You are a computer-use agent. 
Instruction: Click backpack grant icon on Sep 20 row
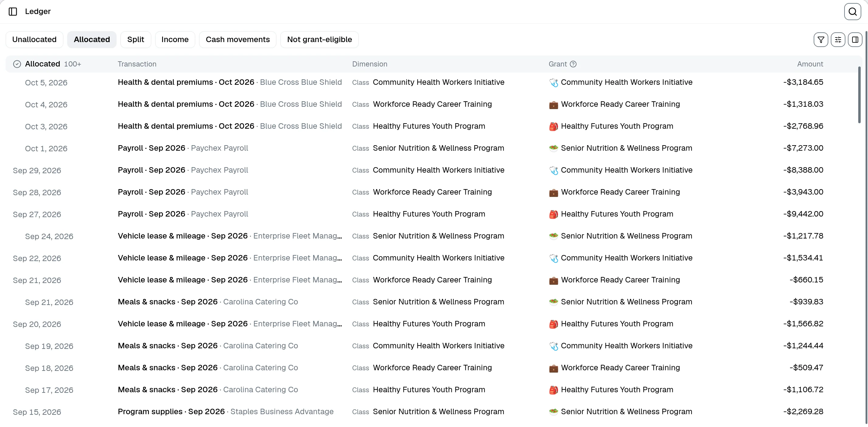554,324
